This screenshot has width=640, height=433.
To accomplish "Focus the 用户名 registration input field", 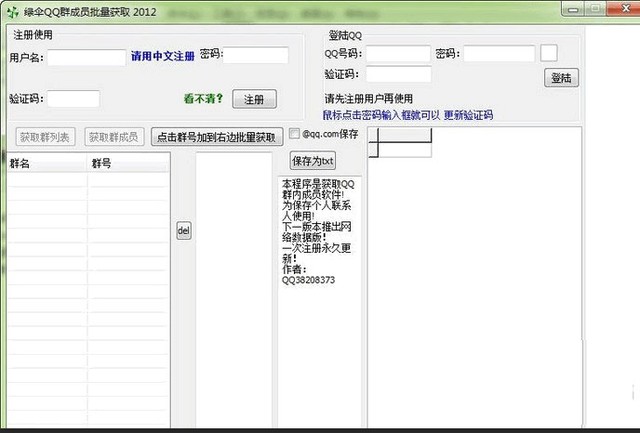I will 87,58.
